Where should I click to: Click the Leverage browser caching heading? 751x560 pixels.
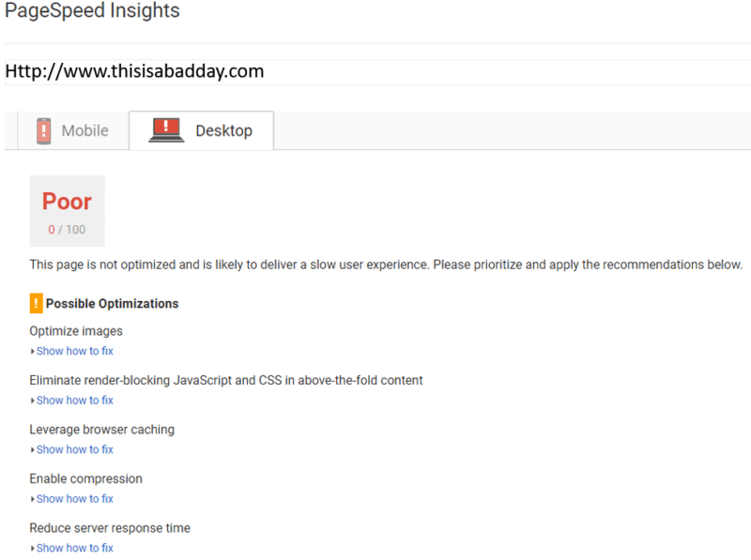[101, 430]
